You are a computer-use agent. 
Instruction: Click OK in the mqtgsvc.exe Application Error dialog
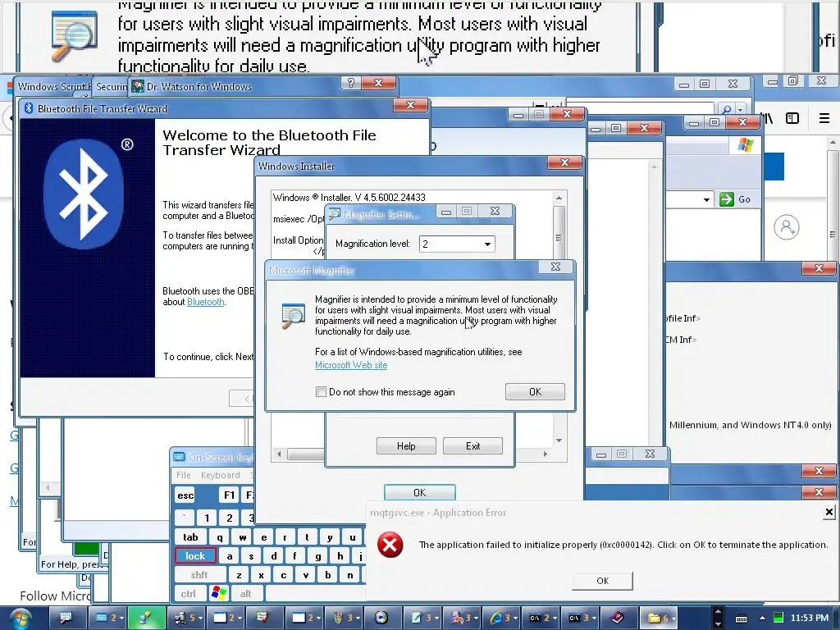[602, 581]
